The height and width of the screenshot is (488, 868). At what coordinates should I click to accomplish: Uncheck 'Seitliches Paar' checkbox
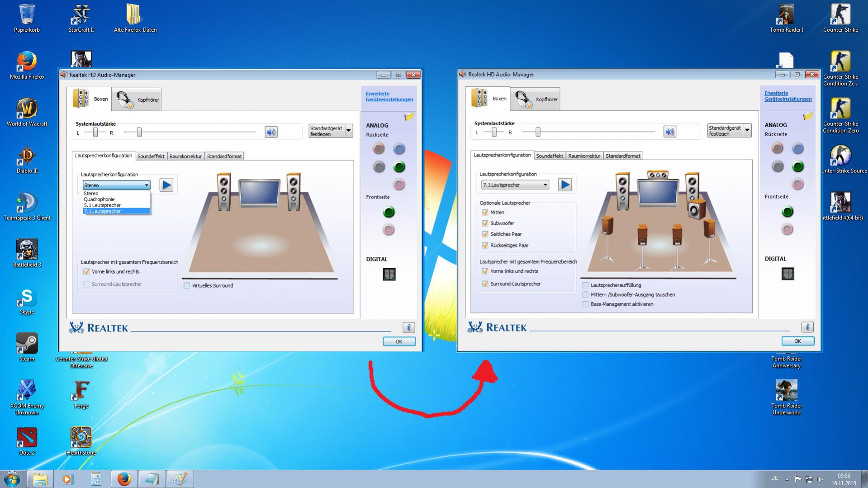point(485,234)
